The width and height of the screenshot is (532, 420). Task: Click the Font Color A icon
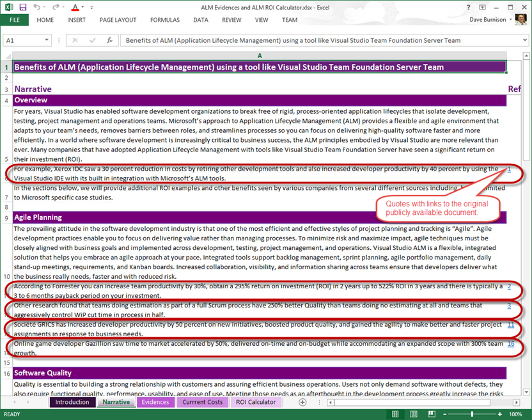click(x=75, y=8)
